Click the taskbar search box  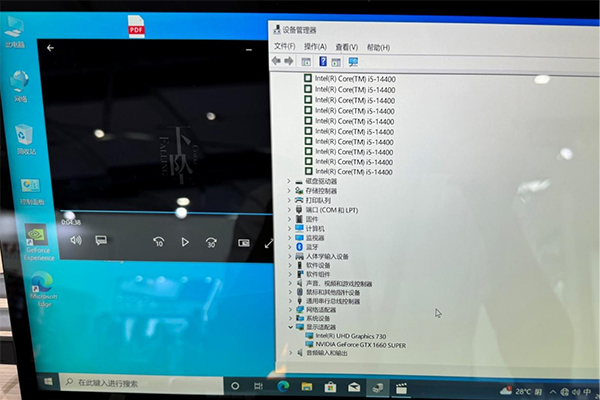click(140, 383)
